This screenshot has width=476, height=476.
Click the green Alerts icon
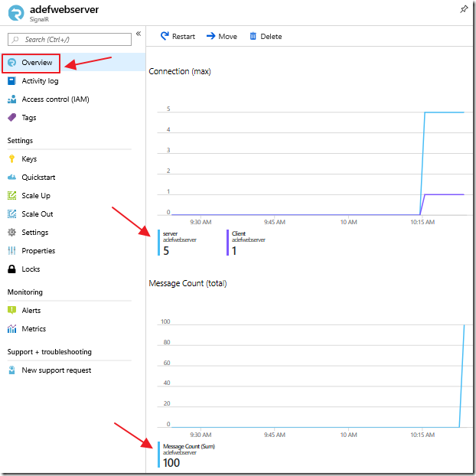tap(11, 310)
